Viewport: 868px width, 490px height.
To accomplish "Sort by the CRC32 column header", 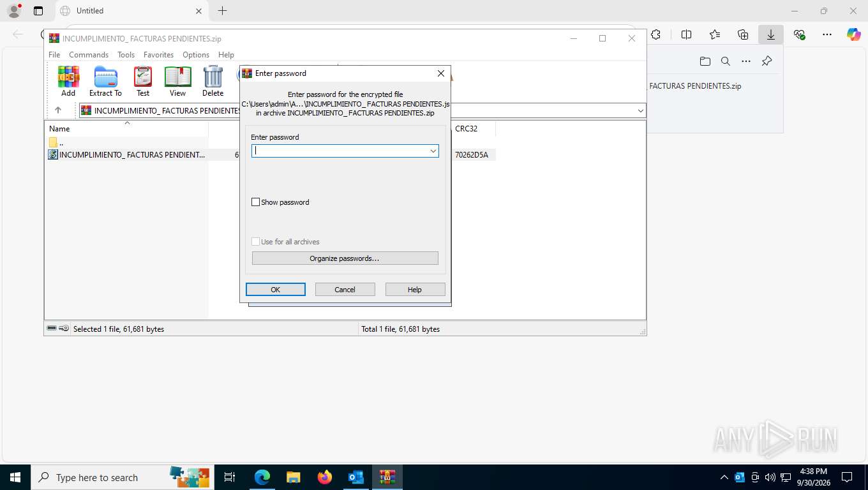I will pyautogui.click(x=473, y=128).
